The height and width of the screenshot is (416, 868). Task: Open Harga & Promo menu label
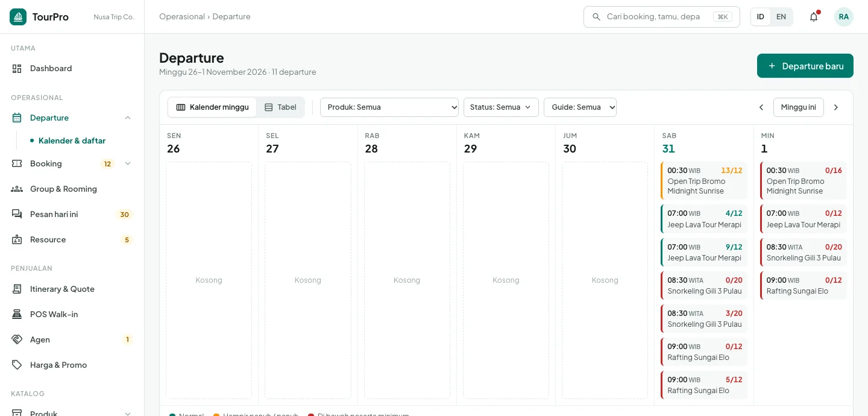coord(58,365)
